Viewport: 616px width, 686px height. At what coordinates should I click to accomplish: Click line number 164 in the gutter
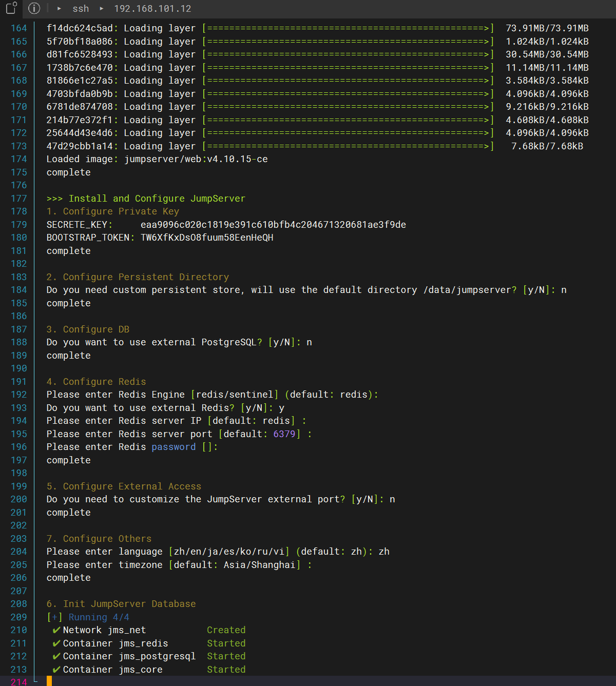[x=18, y=28]
